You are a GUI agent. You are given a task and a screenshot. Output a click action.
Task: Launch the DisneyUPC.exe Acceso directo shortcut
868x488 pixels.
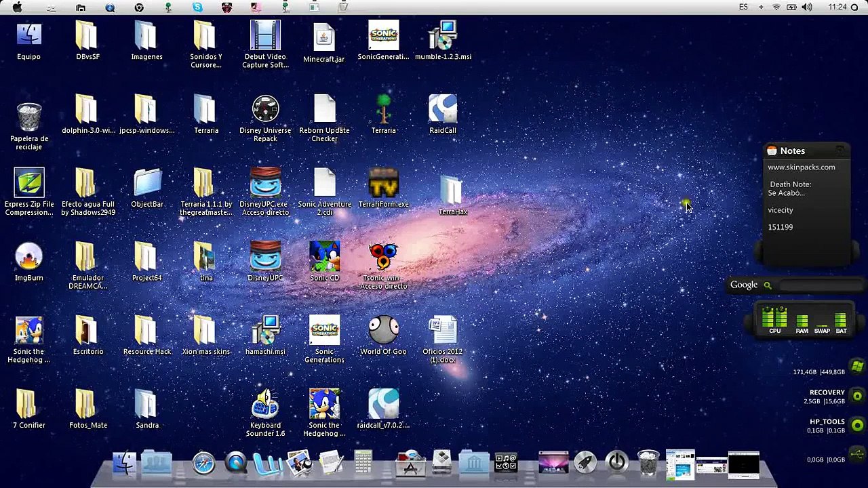(265, 183)
